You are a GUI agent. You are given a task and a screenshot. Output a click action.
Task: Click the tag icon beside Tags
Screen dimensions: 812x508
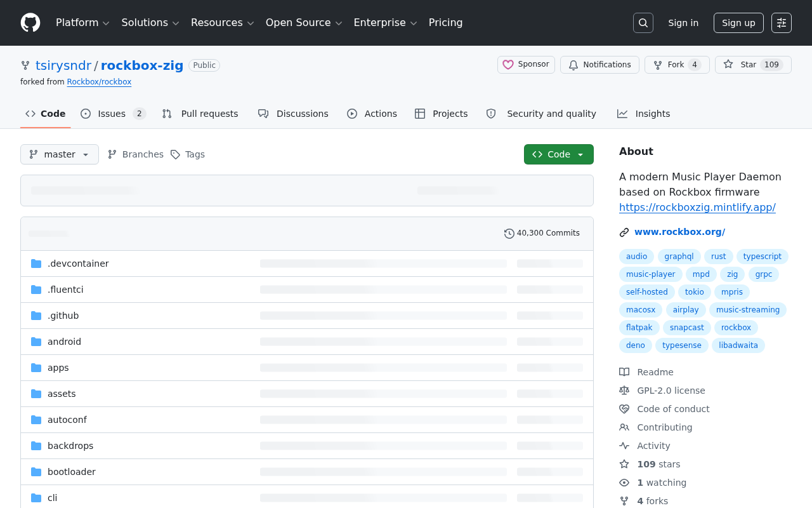coord(175,154)
